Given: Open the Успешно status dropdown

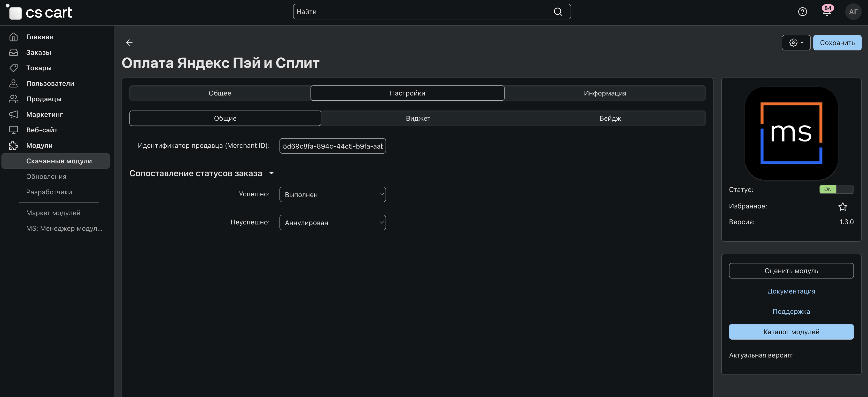Looking at the screenshot, I should tap(332, 195).
